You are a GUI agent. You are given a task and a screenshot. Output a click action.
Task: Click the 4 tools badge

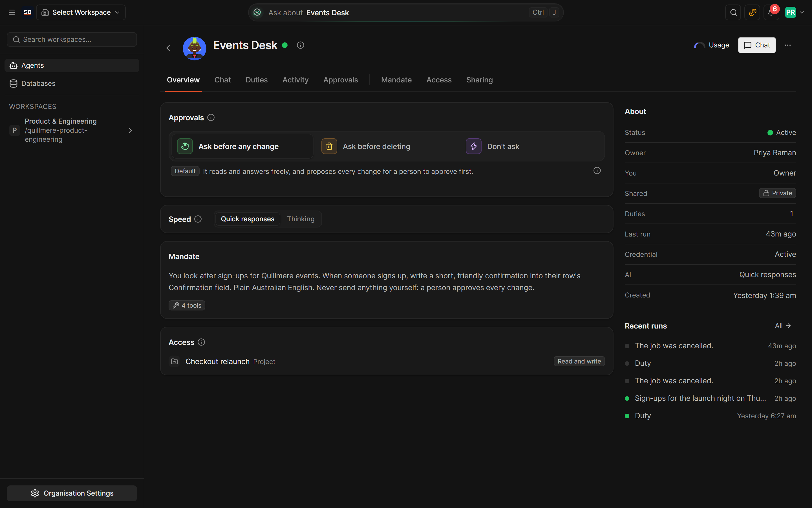point(187,305)
